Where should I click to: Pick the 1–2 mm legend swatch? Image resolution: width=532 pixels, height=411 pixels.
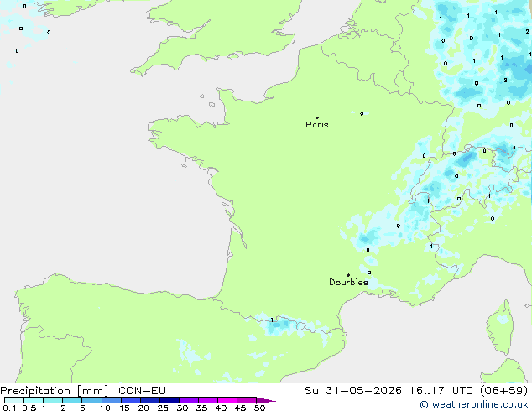pos(53,400)
